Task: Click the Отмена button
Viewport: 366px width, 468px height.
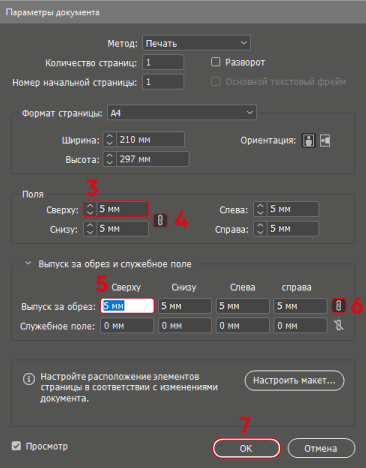Action: 321,448
